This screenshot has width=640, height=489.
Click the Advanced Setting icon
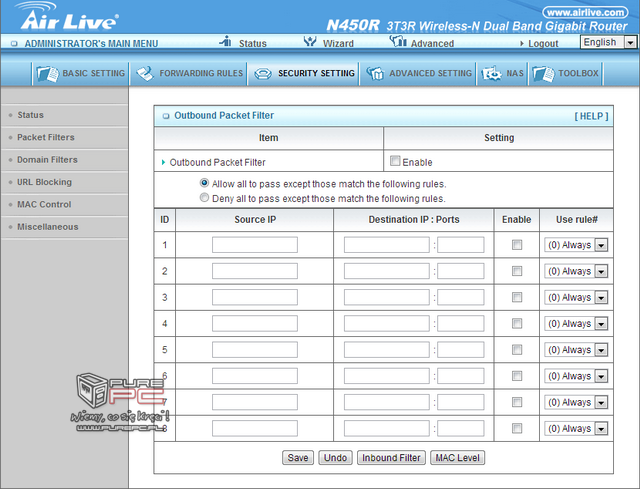click(x=374, y=74)
